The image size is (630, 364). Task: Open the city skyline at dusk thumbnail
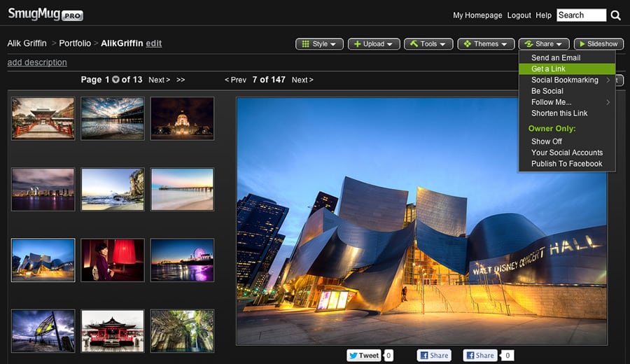(x=43, y=189)
